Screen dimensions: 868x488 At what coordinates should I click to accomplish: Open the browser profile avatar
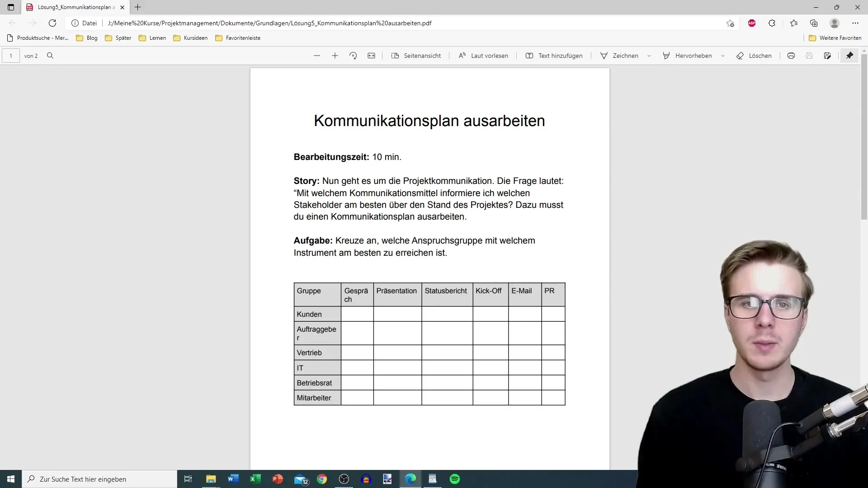pos(835,23)
